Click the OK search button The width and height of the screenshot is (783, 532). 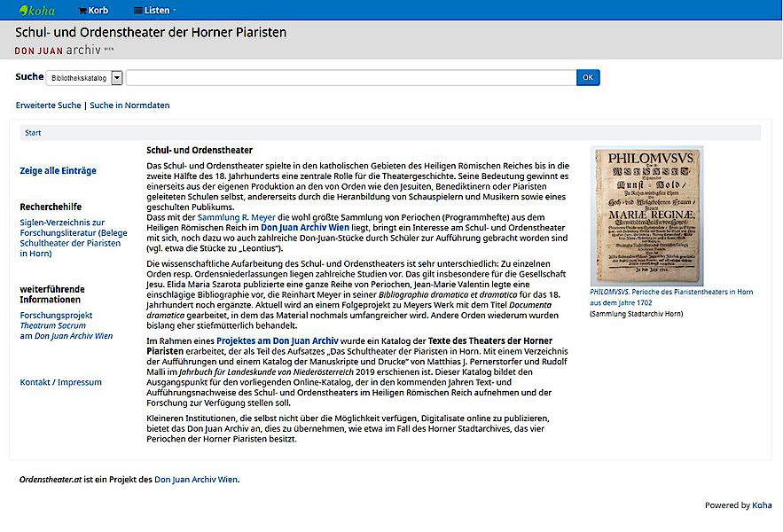pos(588,77)
